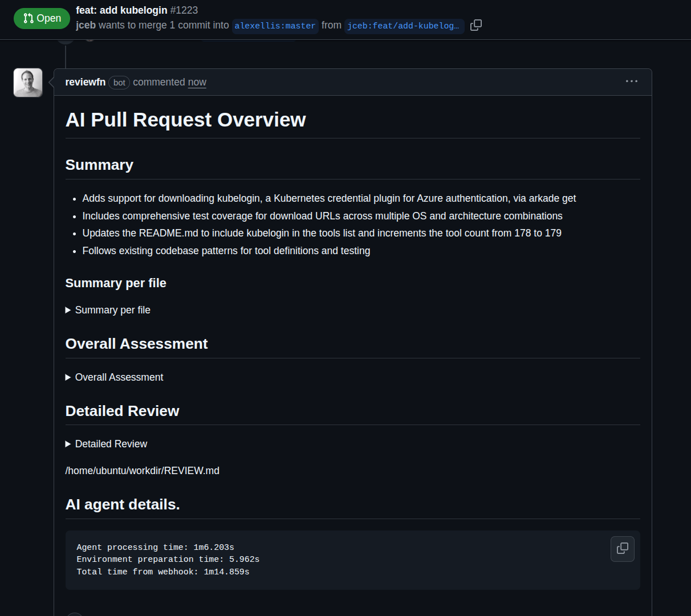The width and height of the screenshot is (691, 616).
Task: Copy the full branch name to clipboard
Action: coord(476,25)
